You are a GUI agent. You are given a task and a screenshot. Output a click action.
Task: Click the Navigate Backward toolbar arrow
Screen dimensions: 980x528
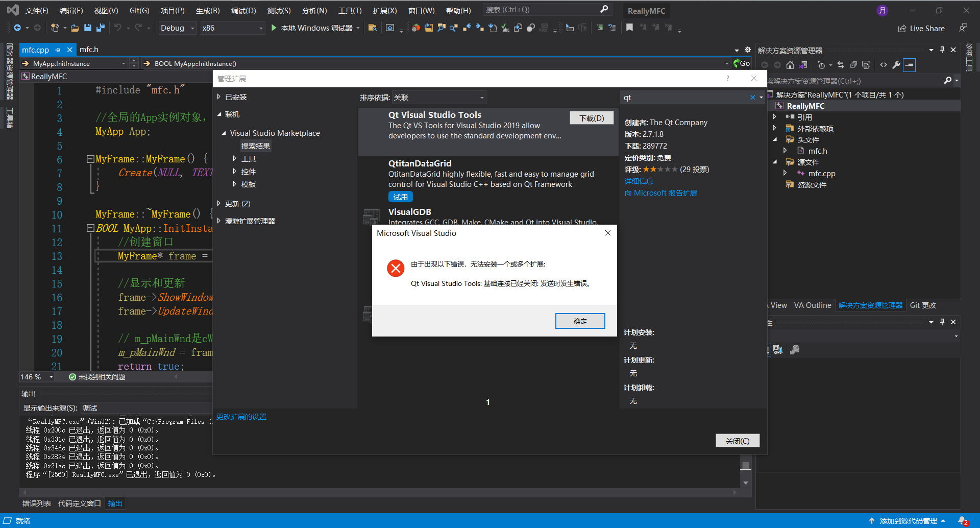pyautogui.click(x=17, y=28)
